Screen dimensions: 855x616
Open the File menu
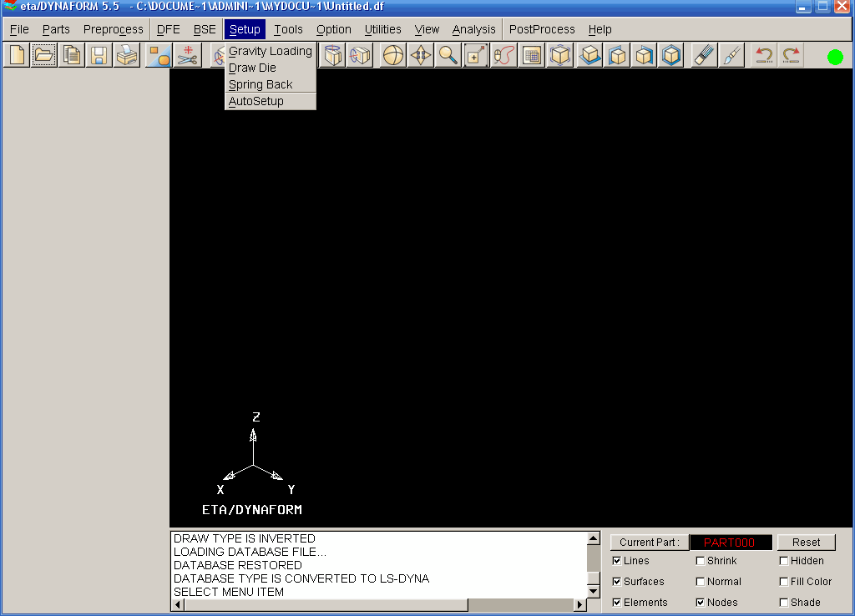[20, 29]
